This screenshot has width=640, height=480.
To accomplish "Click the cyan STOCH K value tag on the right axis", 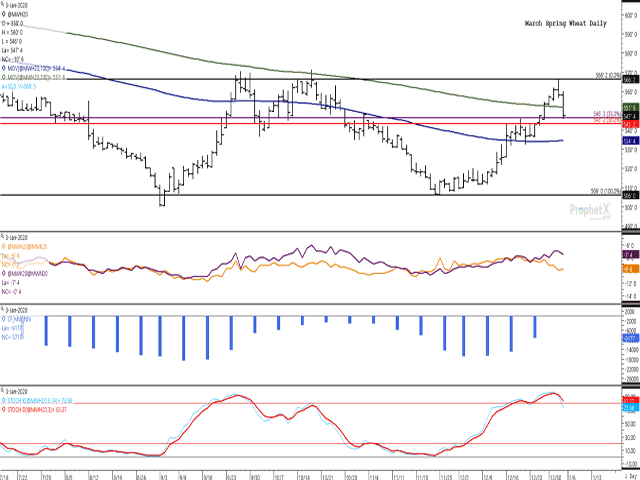I will pyautogui.click(x=630, y=408).
